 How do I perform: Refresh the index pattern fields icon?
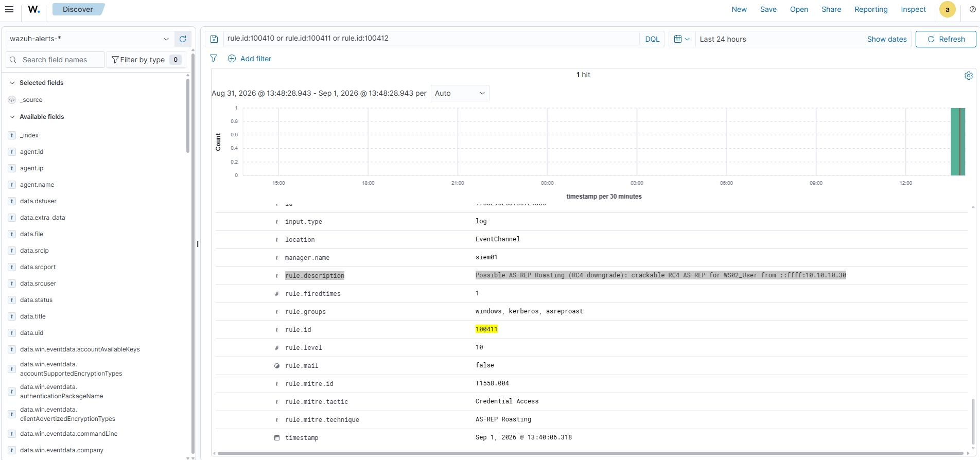pos(183,39)
